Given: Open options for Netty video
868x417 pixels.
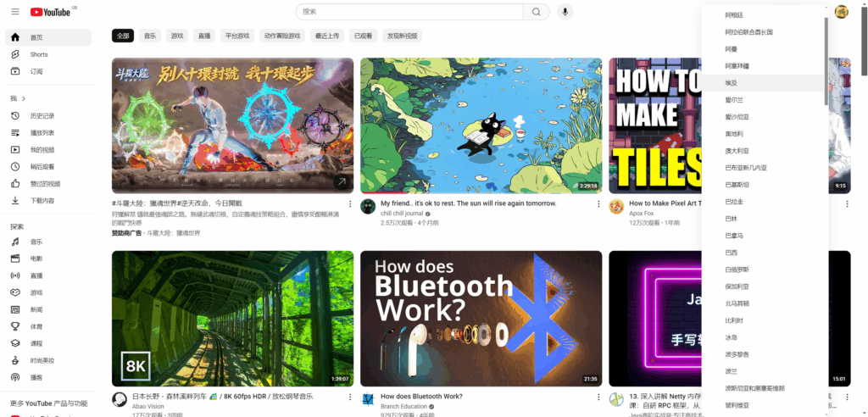Looking at the screenshot, I should click(847, 397).
